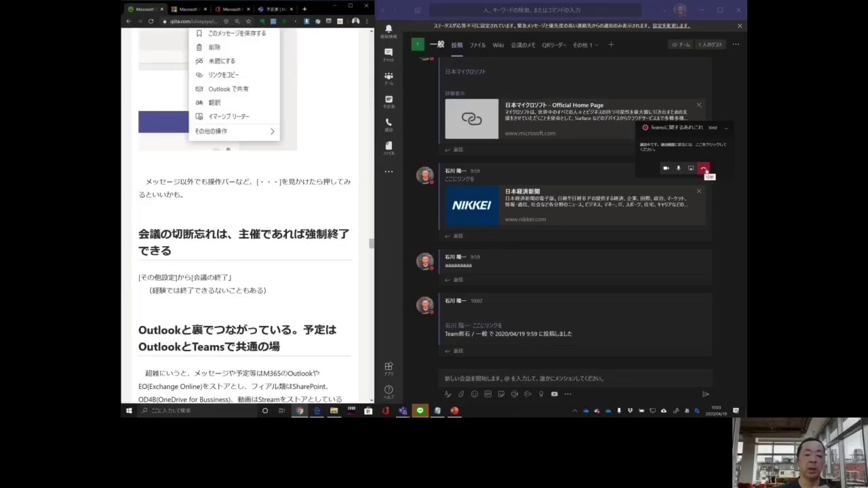Viewport: 868px width, 488px height.
Task: Open Chat in the Teams sidebar
Action: pos(389,54)
